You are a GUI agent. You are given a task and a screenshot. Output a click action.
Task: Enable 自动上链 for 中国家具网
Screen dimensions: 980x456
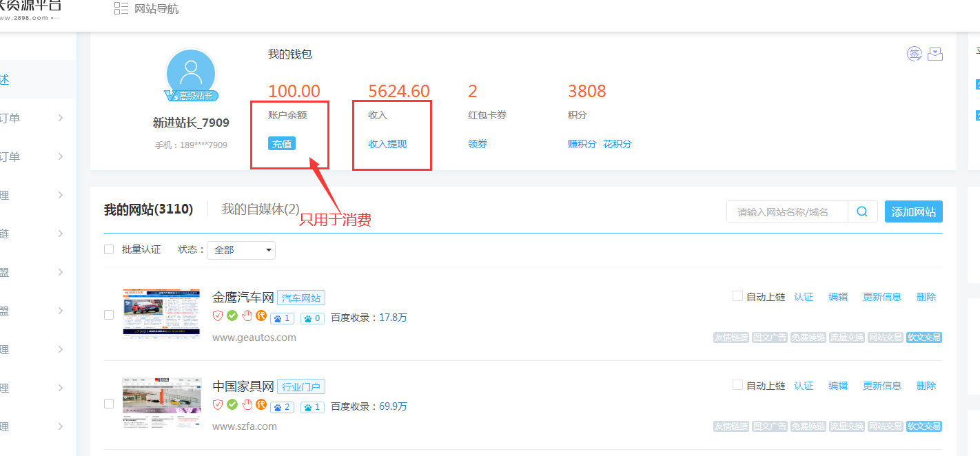(x=737, y=385)
